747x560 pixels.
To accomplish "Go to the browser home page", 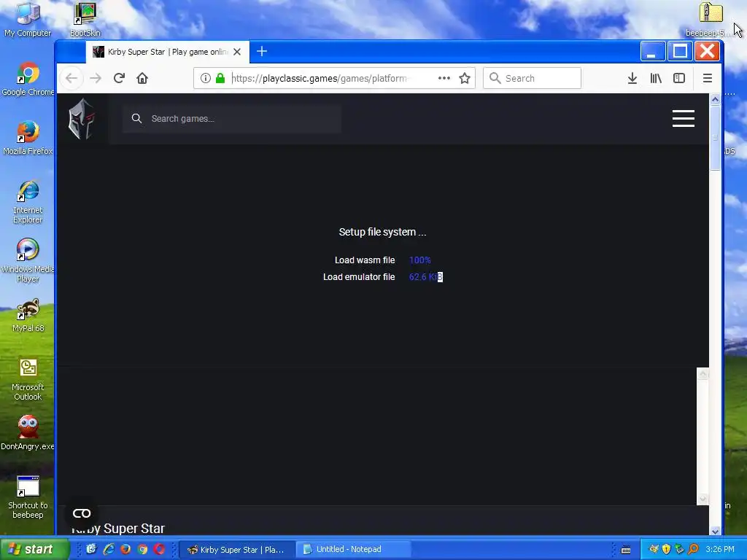I will (142, 78).
